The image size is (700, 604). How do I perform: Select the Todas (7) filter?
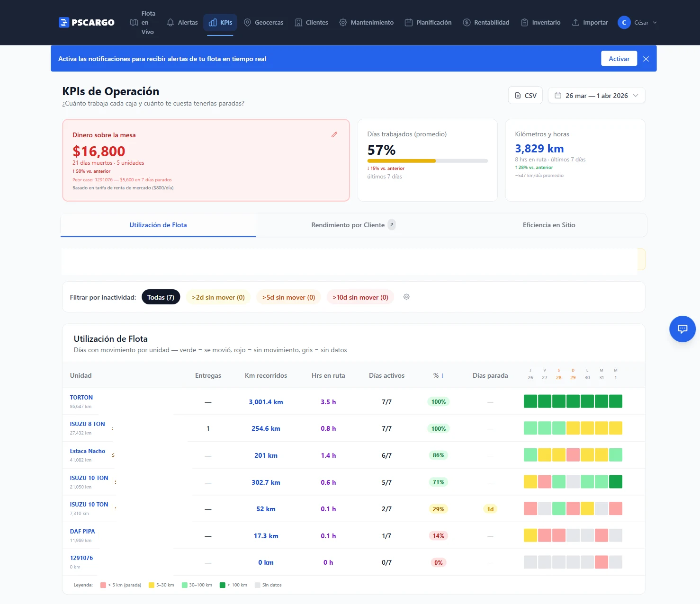161,297
